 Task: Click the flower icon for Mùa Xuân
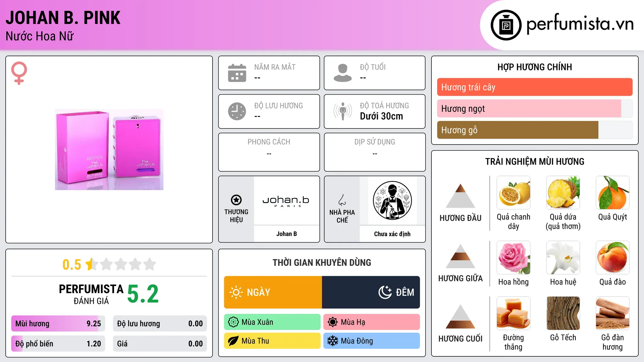tap(233, 322)
